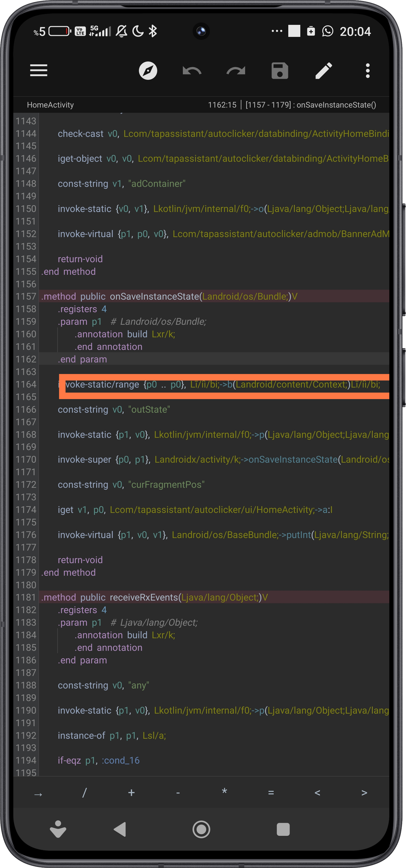
Task: Tap the Android back navigation button
Action: 120,829
